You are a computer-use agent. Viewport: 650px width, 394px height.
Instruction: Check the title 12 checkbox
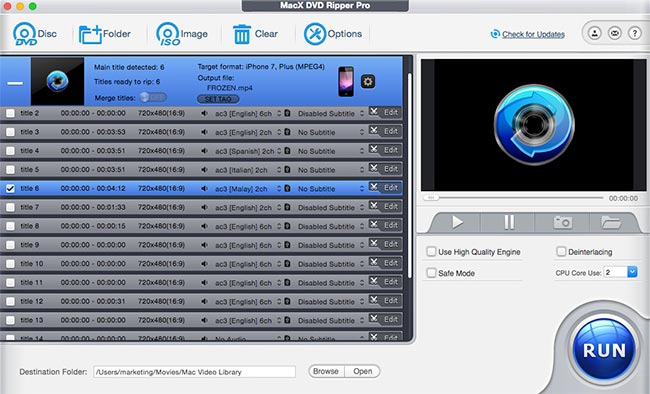[x=10, y=301]
